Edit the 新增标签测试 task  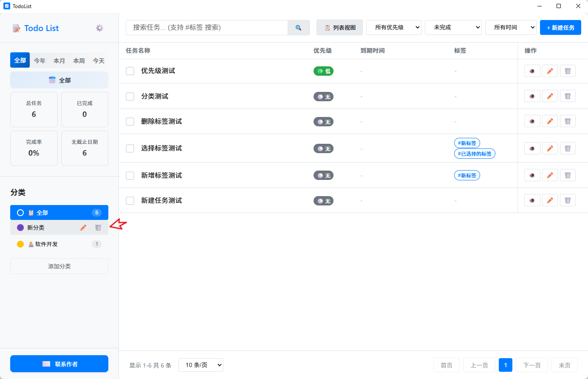click(x=550, y=175)
